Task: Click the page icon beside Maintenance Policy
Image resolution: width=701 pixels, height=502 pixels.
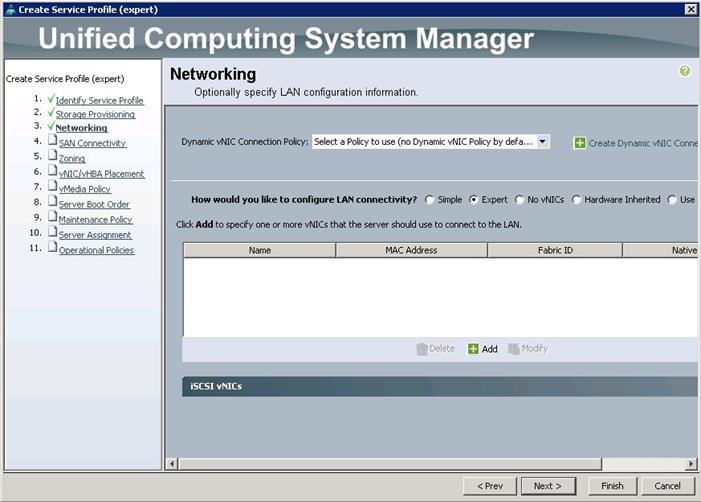Action: pos(52,216)
